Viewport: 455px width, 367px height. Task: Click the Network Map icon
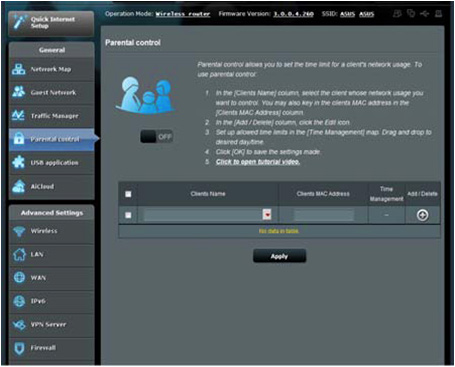pyautogui.click(x=19, y=69)
